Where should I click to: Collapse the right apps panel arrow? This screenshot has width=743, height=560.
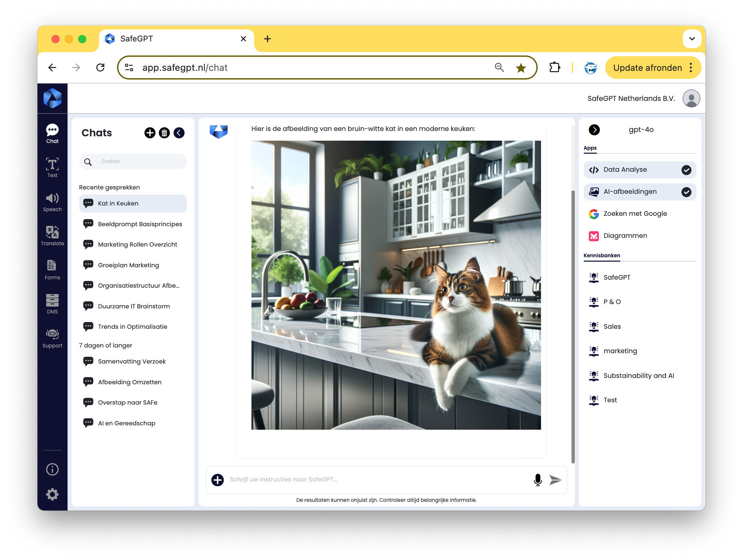point(594,130)
